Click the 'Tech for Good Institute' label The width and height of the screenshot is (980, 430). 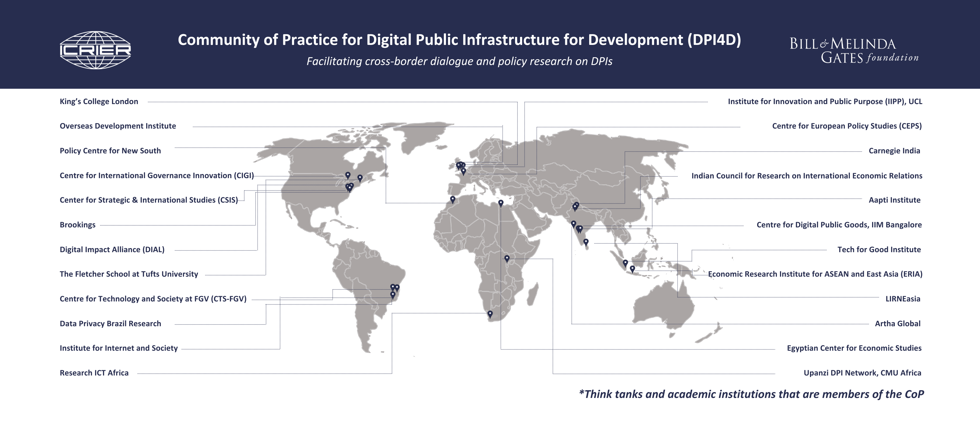[x=879, y=250]
